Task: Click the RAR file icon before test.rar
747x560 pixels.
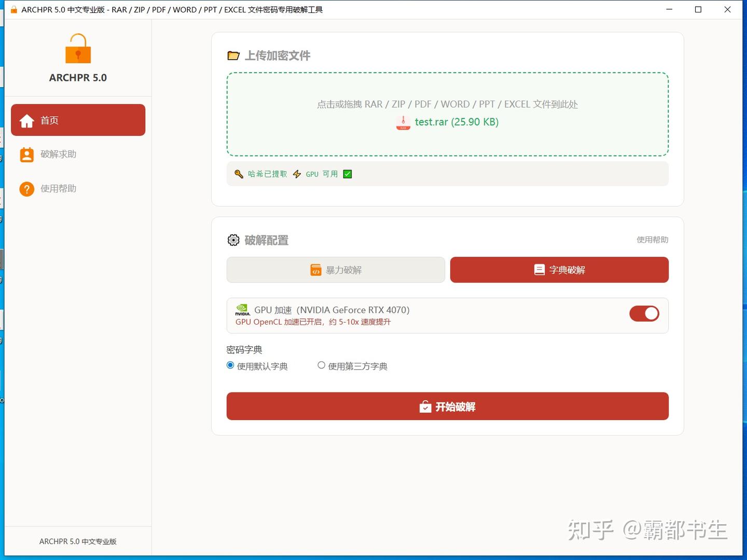Action: coord(403,122)
